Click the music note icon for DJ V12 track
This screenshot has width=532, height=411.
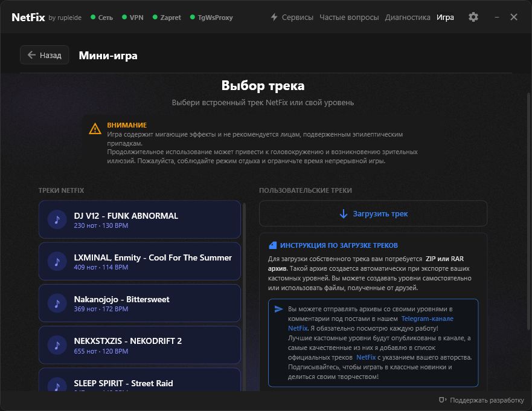click(57, 220)
